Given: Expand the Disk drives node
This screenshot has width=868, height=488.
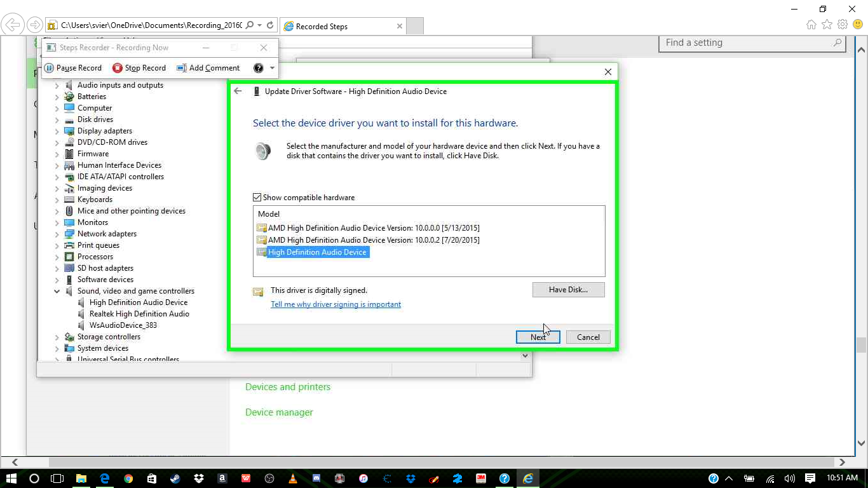Looking at the screenshot, I should [57, 119].
